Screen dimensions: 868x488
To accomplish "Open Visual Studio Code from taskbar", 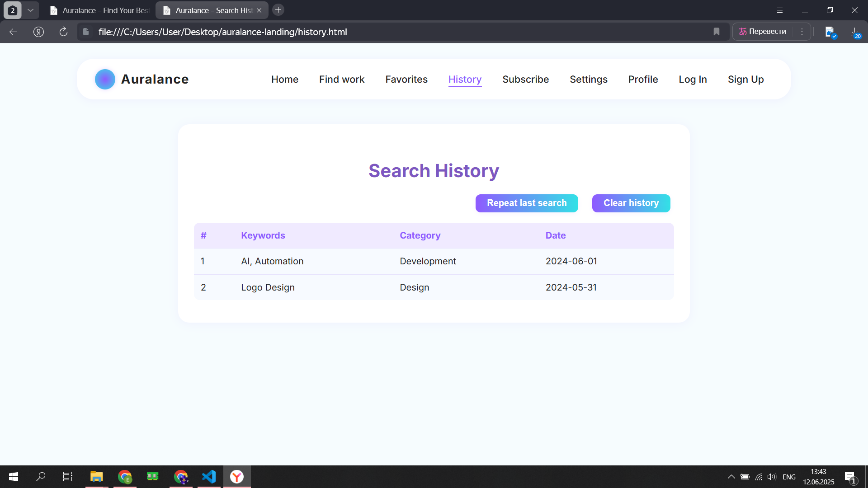I will (209, 477).
